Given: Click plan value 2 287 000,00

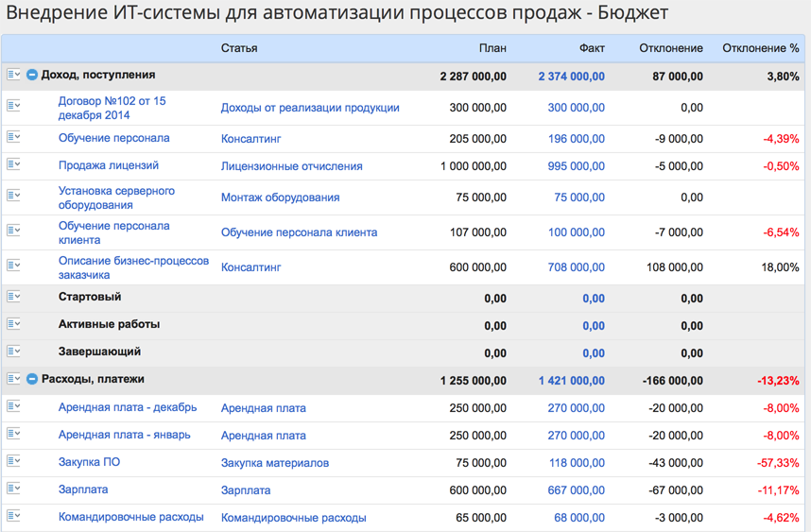Looking at the screenshot, I should point(474,77).
